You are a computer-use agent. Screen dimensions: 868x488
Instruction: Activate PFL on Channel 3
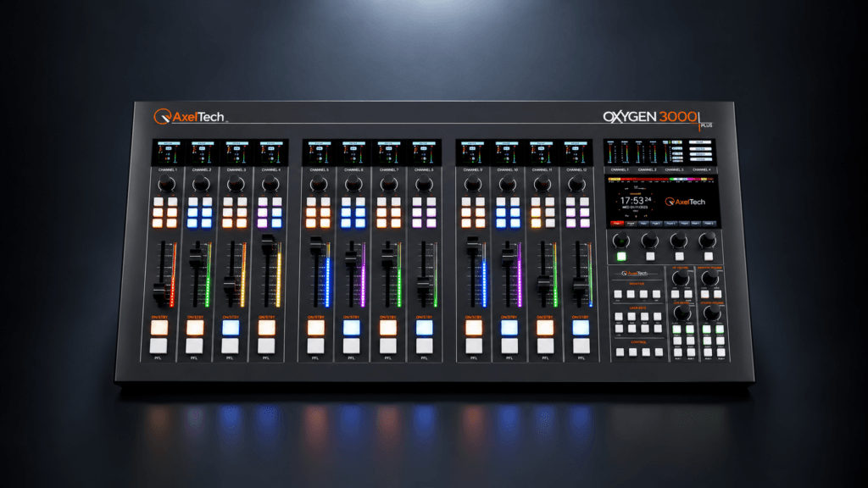point(231,346)
